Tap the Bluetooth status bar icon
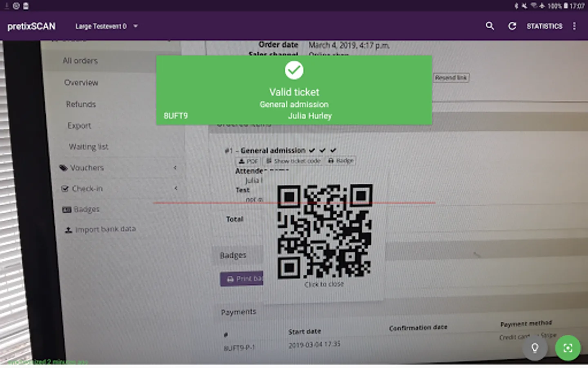Image resolution: width=588 pixels, height=368 pixels. tap(517, 6)
